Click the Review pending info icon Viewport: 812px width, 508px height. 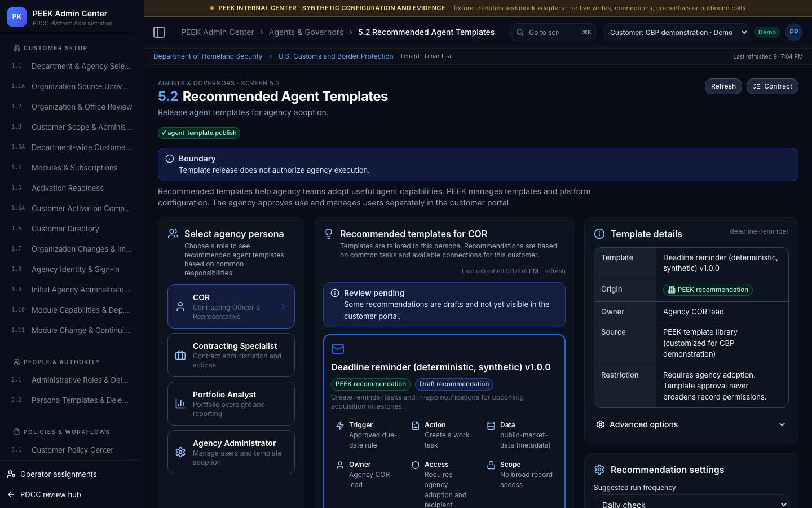coord(335,293)
